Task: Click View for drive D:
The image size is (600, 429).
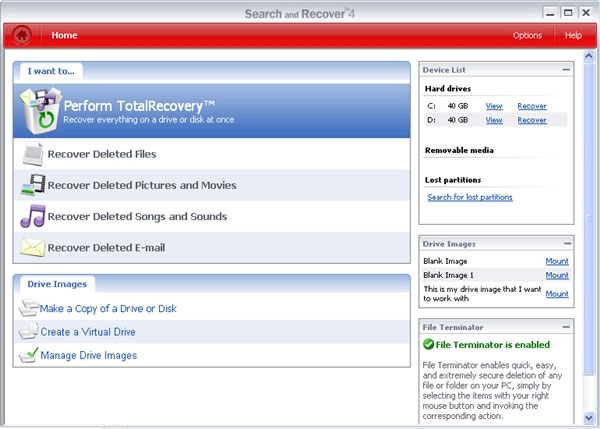Action: point(494,120)
